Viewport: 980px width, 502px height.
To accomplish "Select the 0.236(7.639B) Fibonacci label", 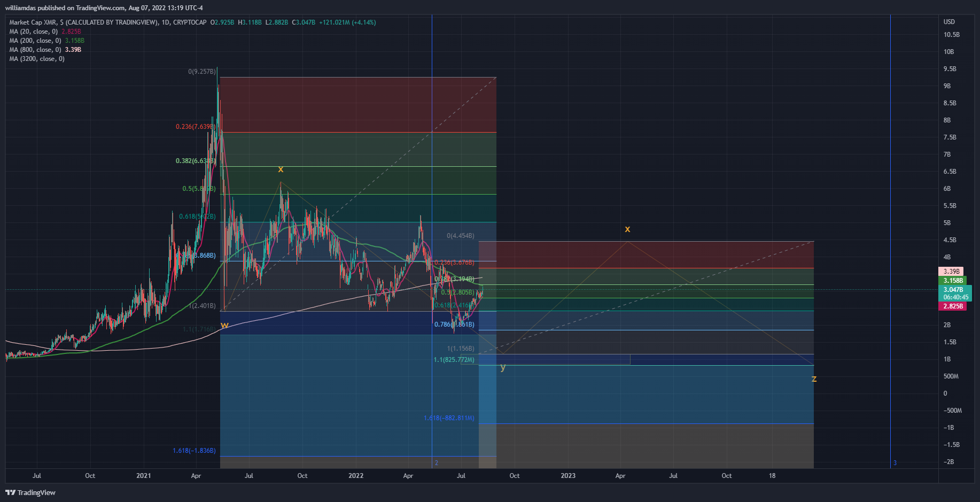I will pyautogui.click(x=195, y=127).
